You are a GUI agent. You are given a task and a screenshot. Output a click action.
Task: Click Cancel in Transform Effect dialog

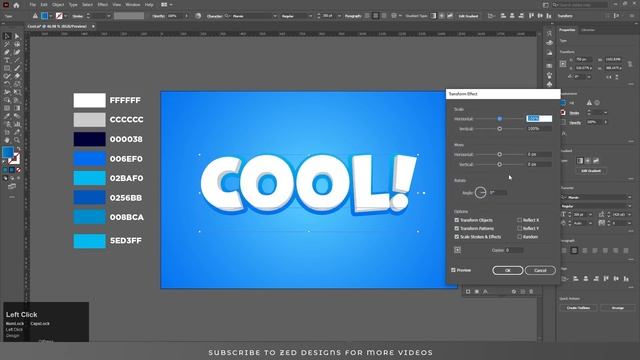pos(540,270)
